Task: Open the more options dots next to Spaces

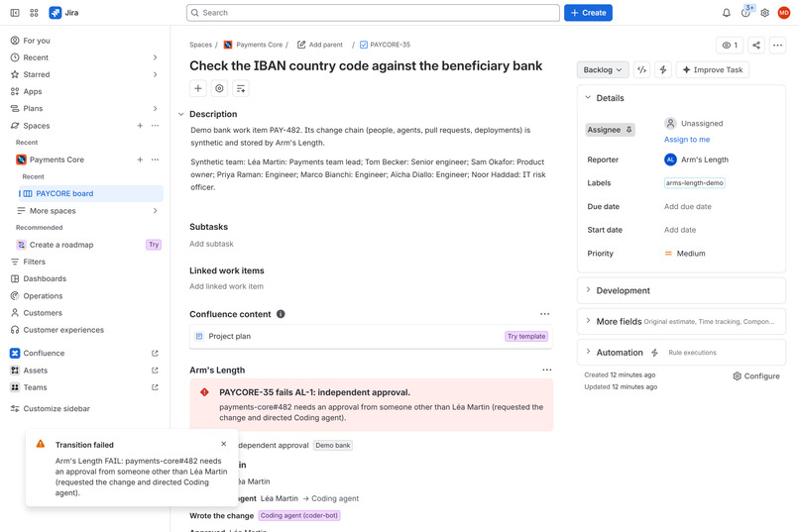Action: pos(155,126)
